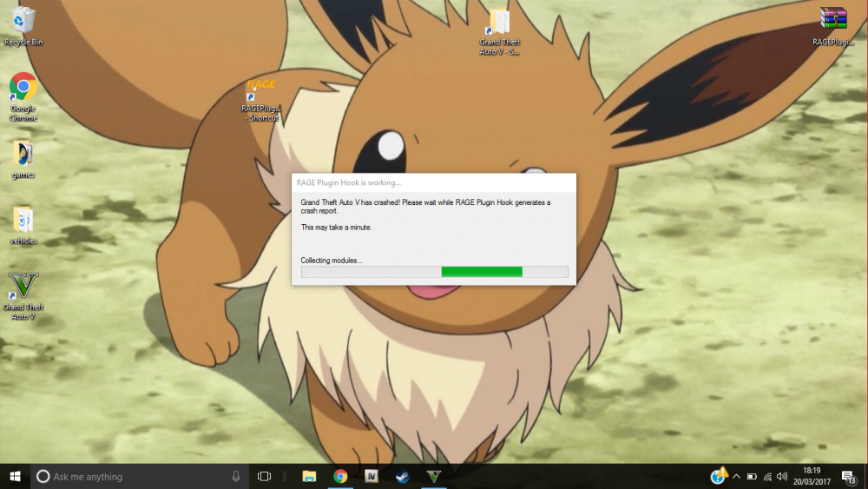Screen dimensions: 868x489
Task: Open the Action Center notifications icon
Action: coord(849,476)
